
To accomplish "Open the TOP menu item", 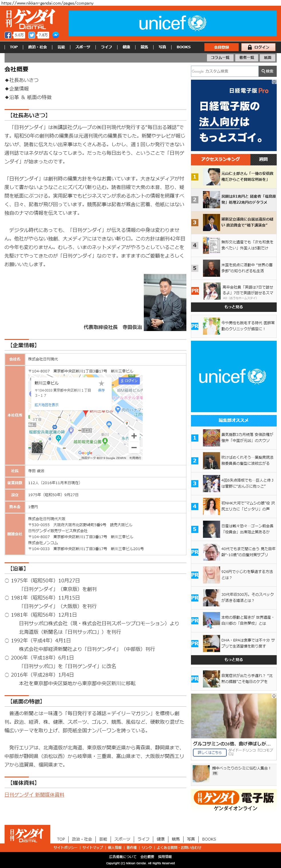I will point(14,47).
